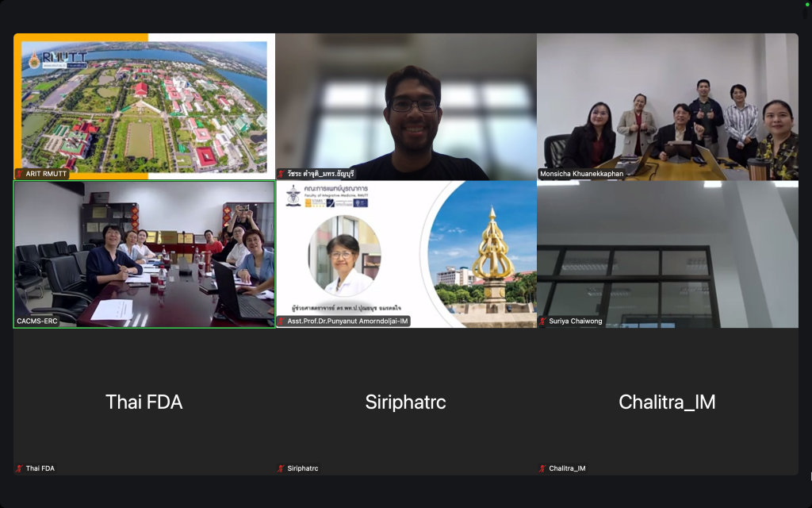This screenshot has height=508, width=812.
Task: Click muted mic icon beside ARIT RMUTT
Action: (x=20, y=174)
